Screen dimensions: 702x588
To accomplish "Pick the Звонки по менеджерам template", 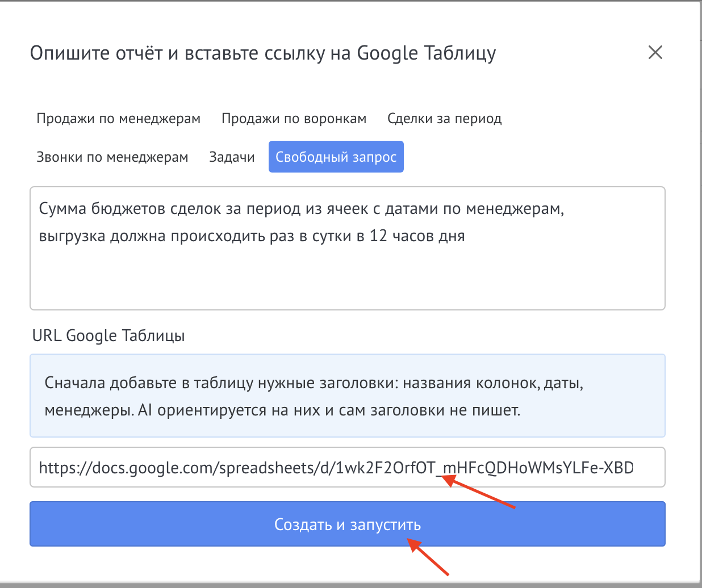I will tap(112, 157).
